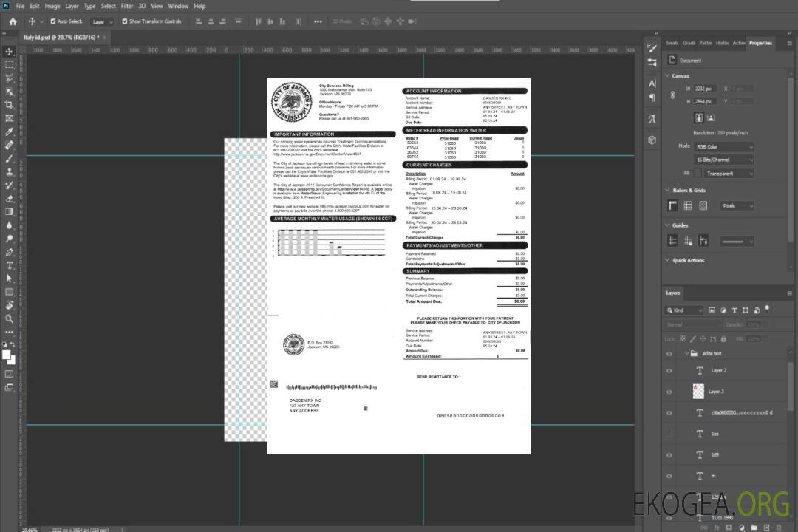
Task: Open more options (three dots) in options bar
Action: point(318,21)
